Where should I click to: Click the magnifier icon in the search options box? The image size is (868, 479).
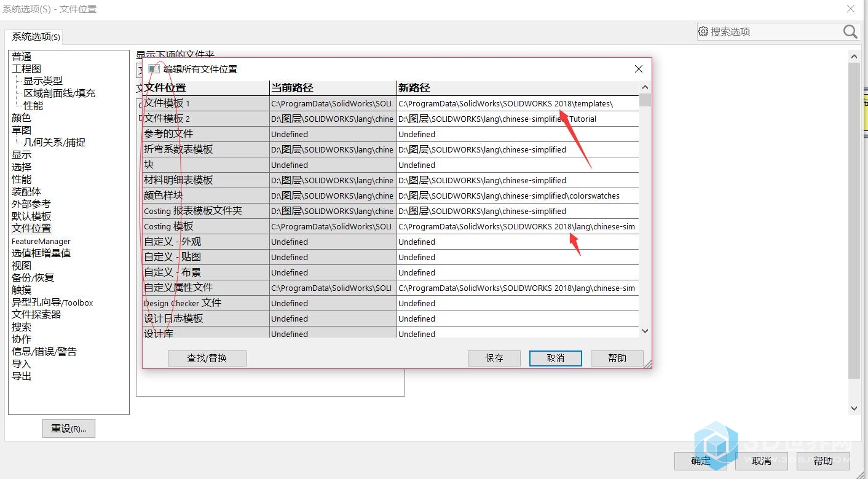click(x=850, y=31)
